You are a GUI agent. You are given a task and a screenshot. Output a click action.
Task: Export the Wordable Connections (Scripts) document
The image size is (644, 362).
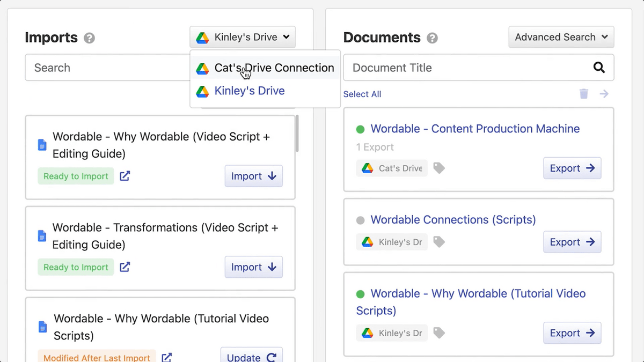click(x=572, y=242)
